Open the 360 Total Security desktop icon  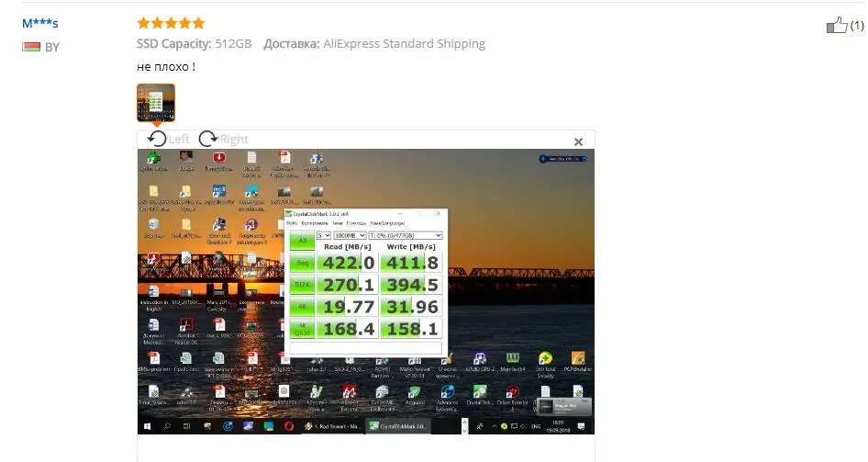(546, 361)
